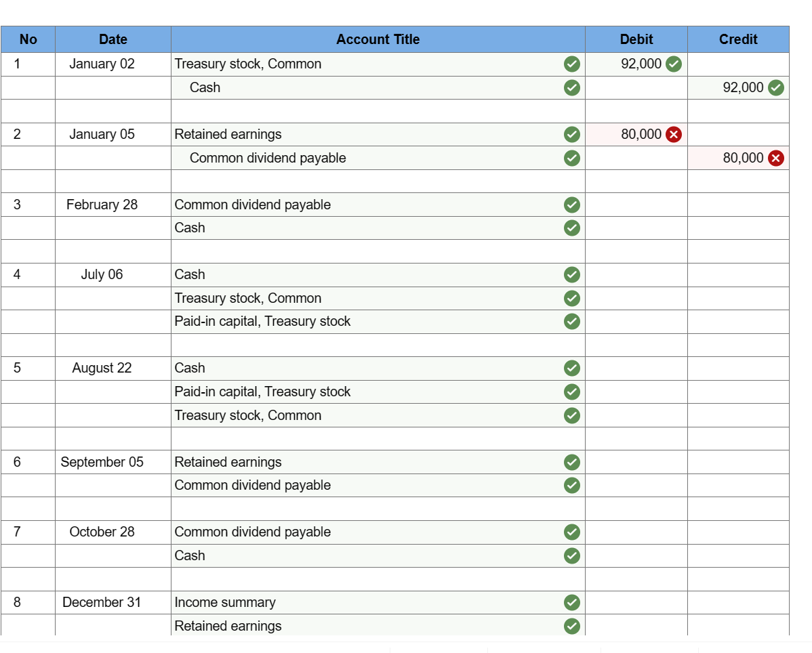Image resolution: width=812 pixels, height=653 pixels.
Task: Click checkmark beside entry 5 Treasury stock, Common
Action: click(x=571, y=415)
